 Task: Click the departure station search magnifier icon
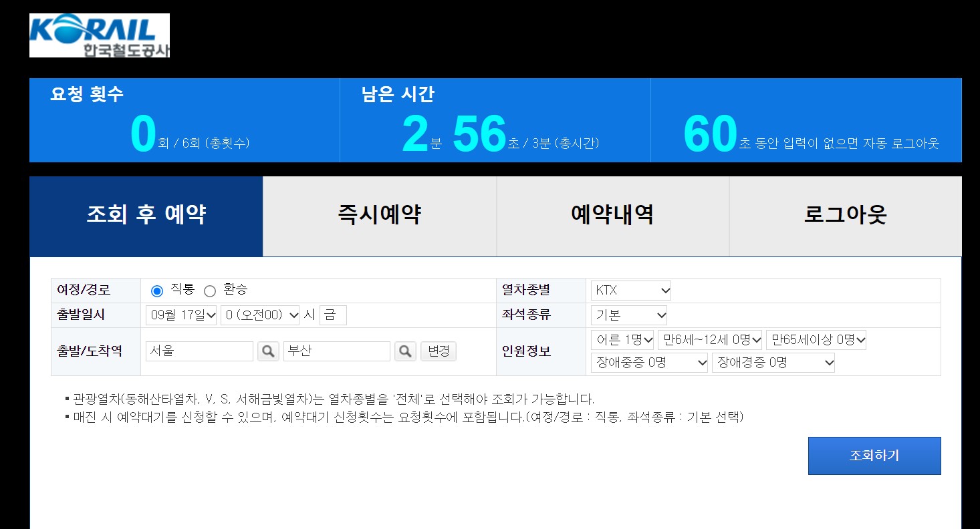click(x=268, y=351)
